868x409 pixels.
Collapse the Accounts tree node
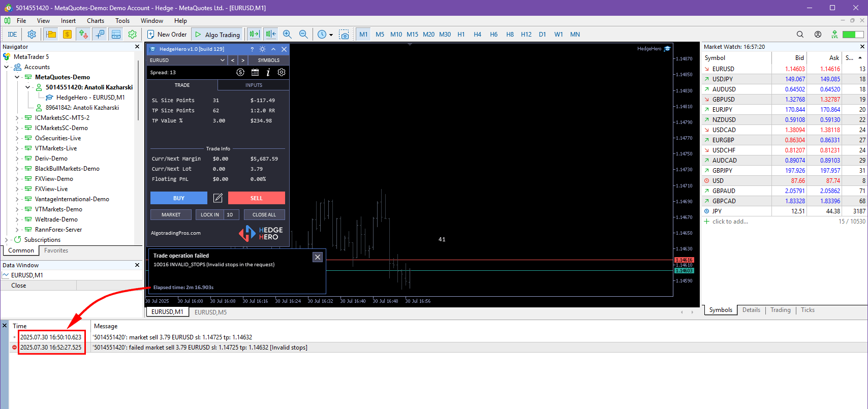point(7,67)
